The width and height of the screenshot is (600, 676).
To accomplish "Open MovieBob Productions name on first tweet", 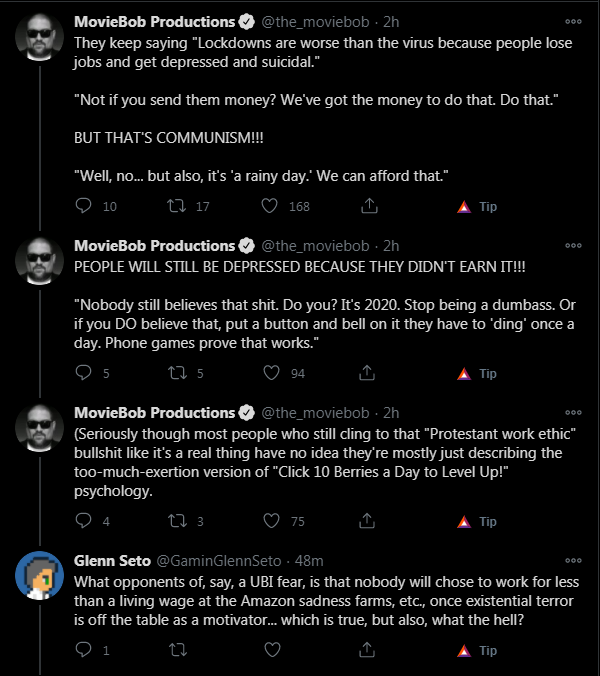I will click(154, 22).
